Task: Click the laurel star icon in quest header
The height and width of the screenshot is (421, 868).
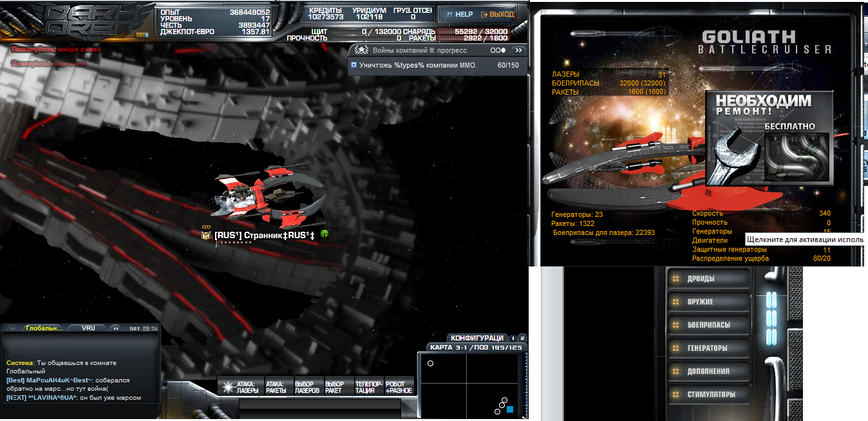Action: coord(361,50)
